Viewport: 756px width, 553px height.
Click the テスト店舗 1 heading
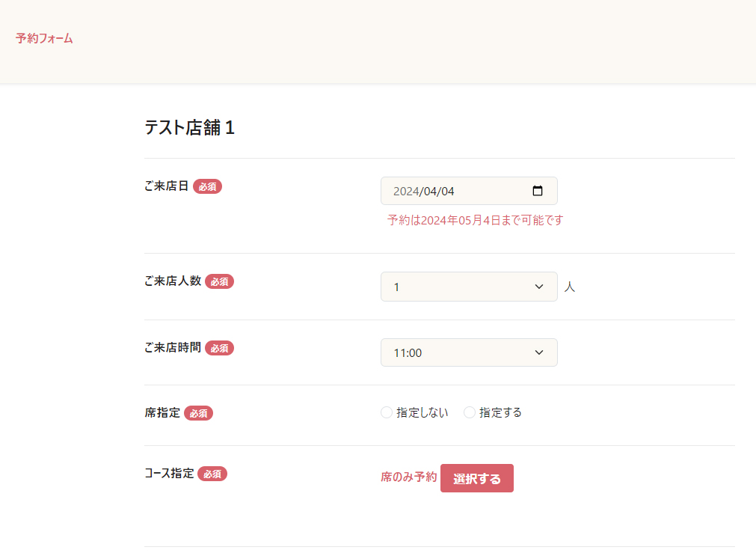coord(189,128)
